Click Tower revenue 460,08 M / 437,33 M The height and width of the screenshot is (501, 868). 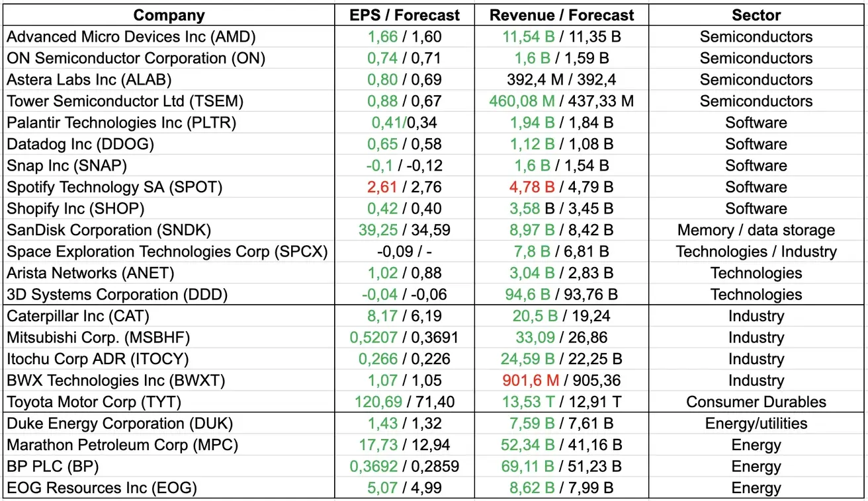(562, 101)
